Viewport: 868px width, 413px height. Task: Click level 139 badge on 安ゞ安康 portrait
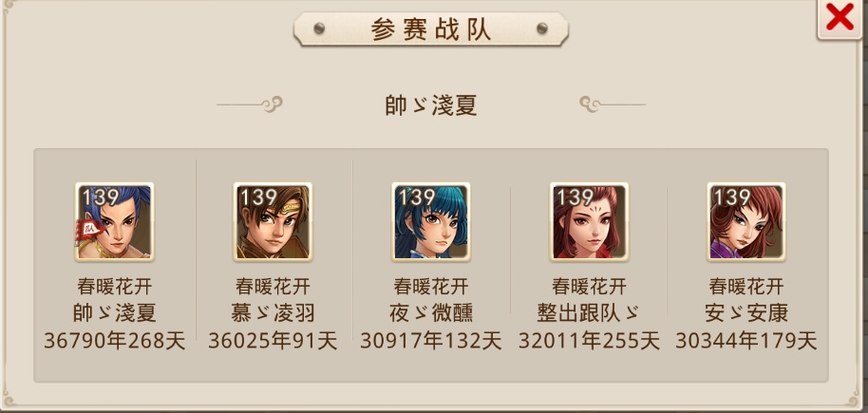tap(732, 197)
